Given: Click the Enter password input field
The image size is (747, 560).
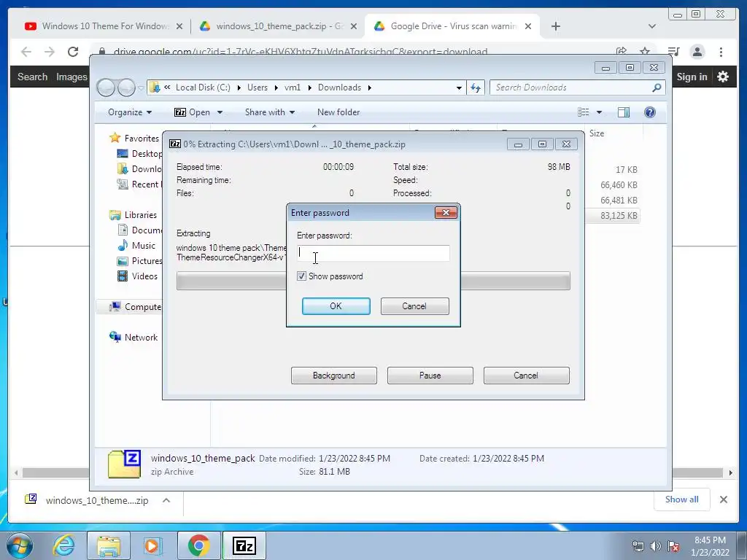Looking at the screenshot, I should tap(373, 253).
